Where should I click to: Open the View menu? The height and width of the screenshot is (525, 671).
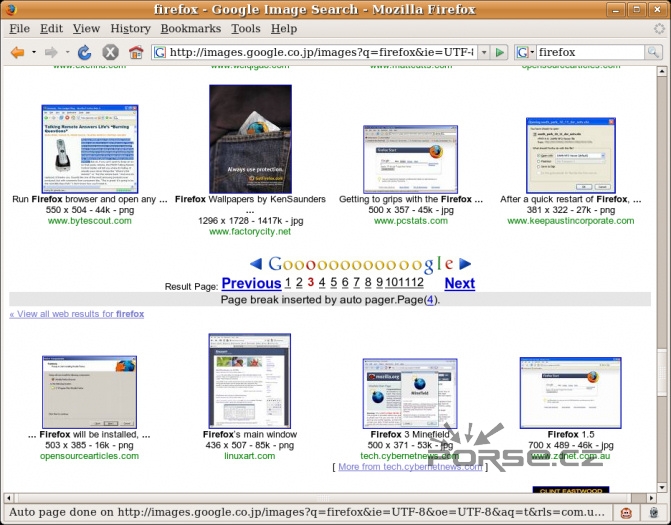[x=86, y=29]
